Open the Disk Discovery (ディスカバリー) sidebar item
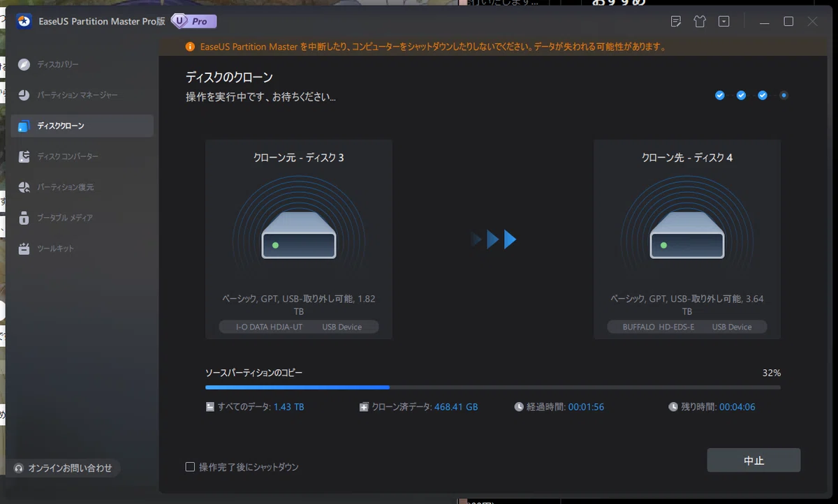 coord(82,65)
